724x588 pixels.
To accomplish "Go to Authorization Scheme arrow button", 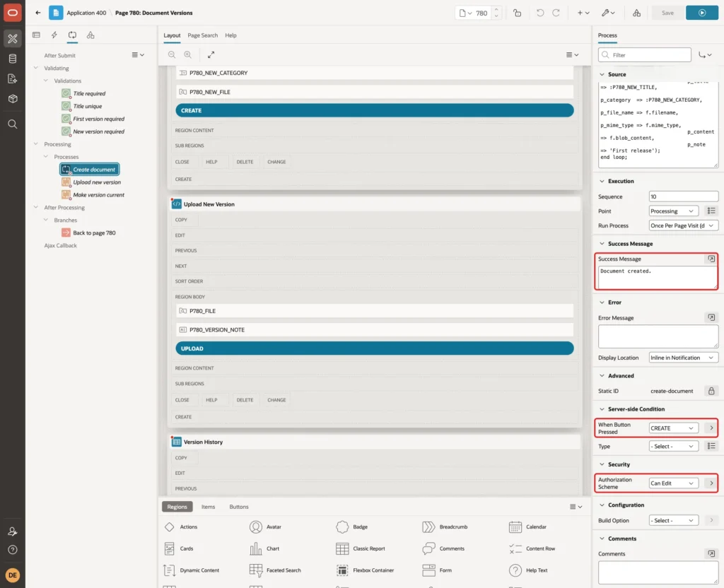I will [x=711, y=483].
